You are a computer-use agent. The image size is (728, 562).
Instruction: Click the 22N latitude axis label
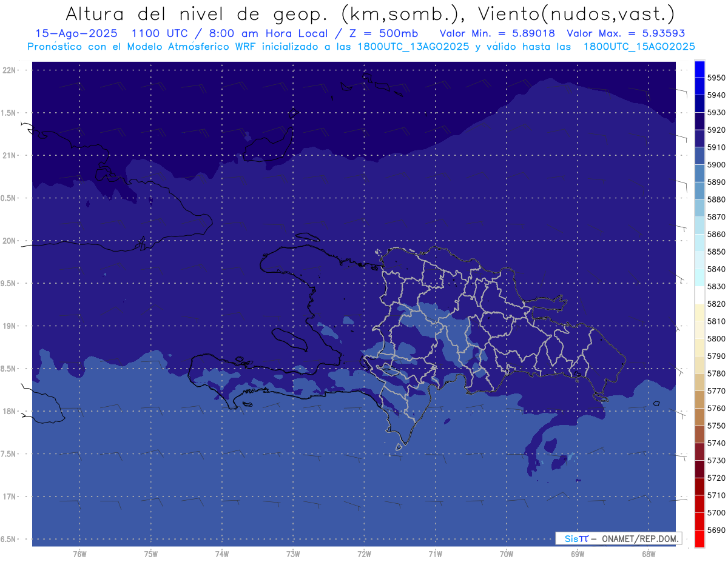click(x=10, y=70)
